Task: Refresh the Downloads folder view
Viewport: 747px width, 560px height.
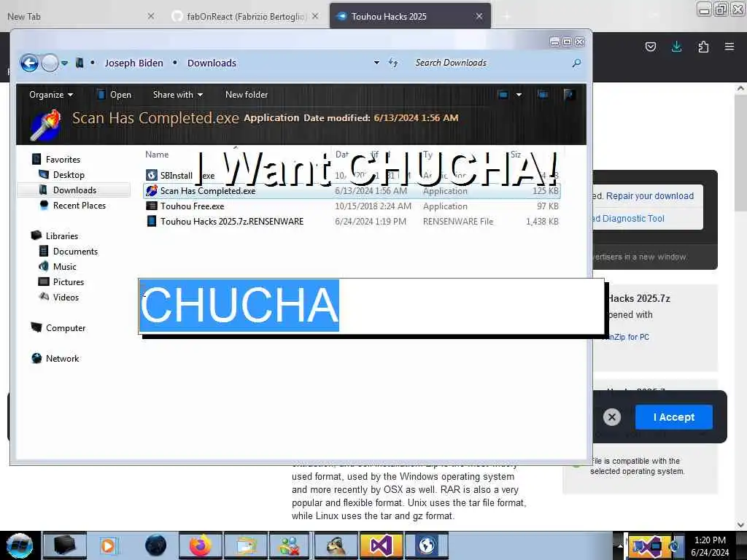Action: [x=393, y=63]
